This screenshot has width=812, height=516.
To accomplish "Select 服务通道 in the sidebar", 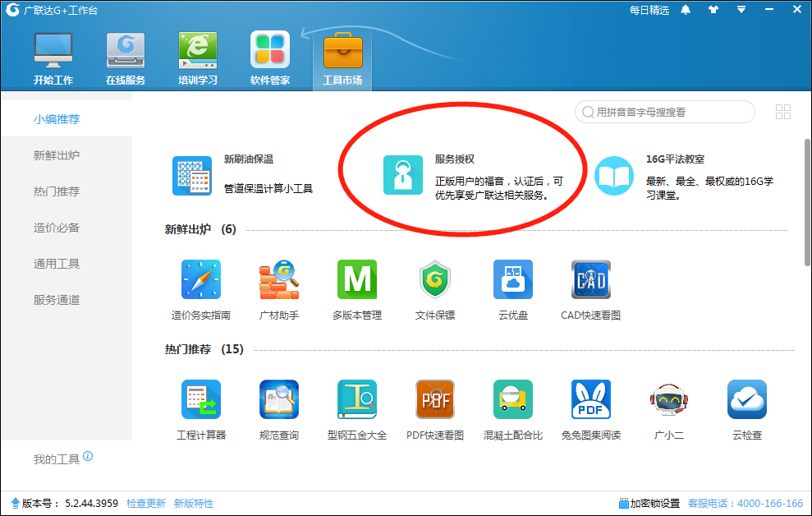I will 57,300.
